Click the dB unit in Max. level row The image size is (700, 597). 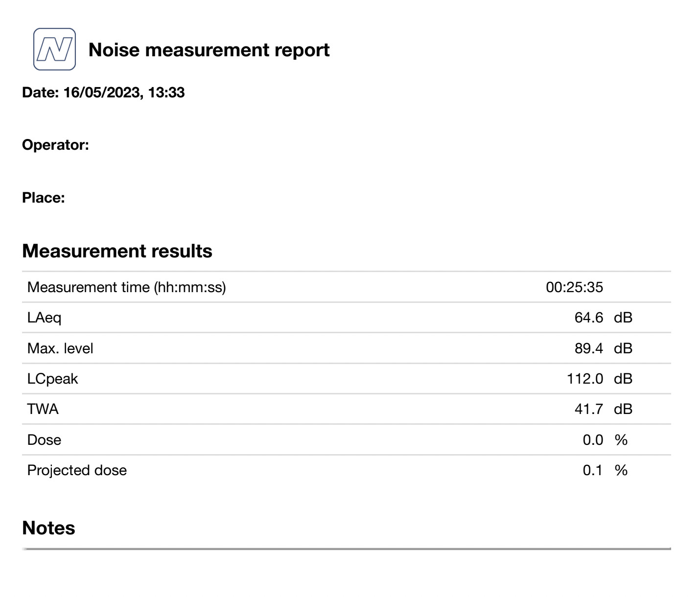click(x=623, y=348)
